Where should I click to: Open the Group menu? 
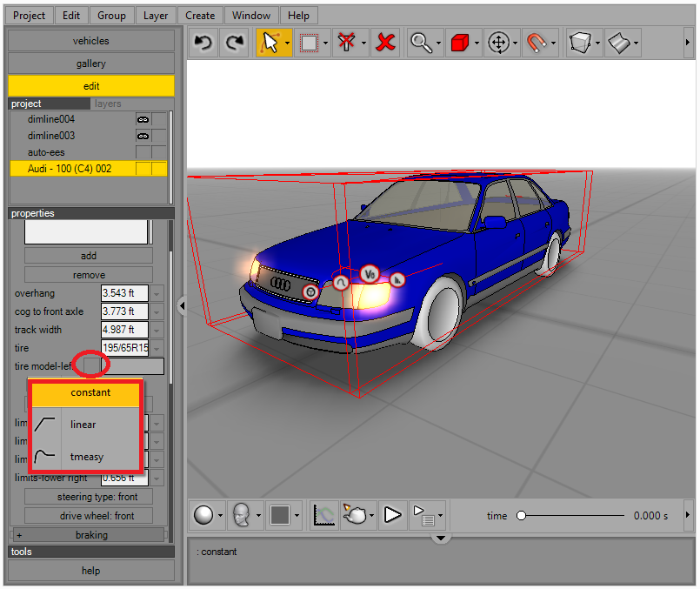(111, 16)
